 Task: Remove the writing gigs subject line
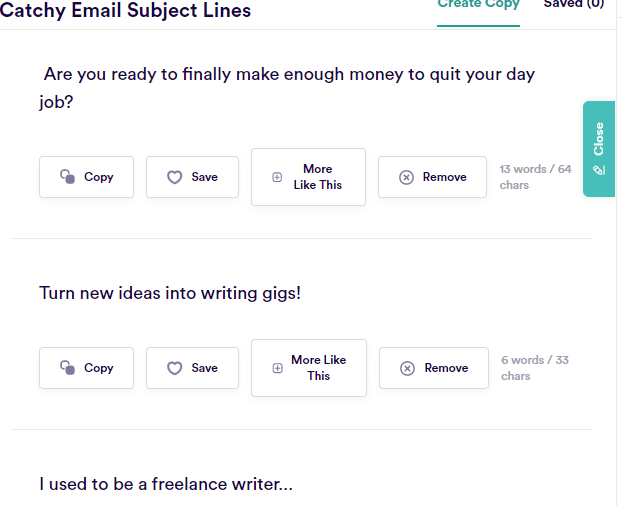(x=434, y=368)
